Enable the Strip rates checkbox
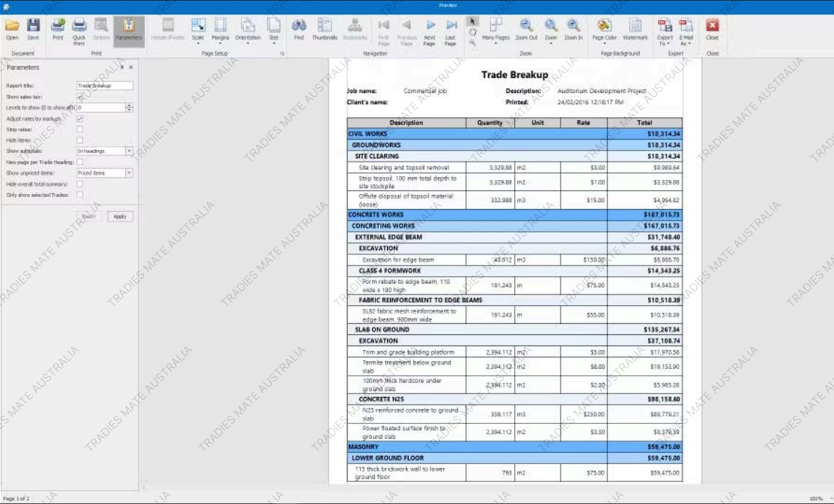834x504 pixels. (x=80, y=129)
